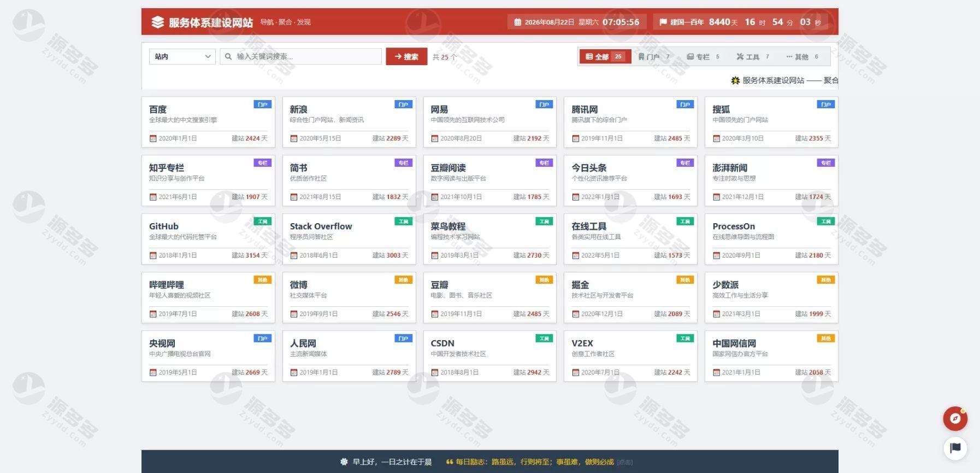Screen dimensions: 980x473
Task: Switch to the 专栏 category tab
Action: (703, 56)
